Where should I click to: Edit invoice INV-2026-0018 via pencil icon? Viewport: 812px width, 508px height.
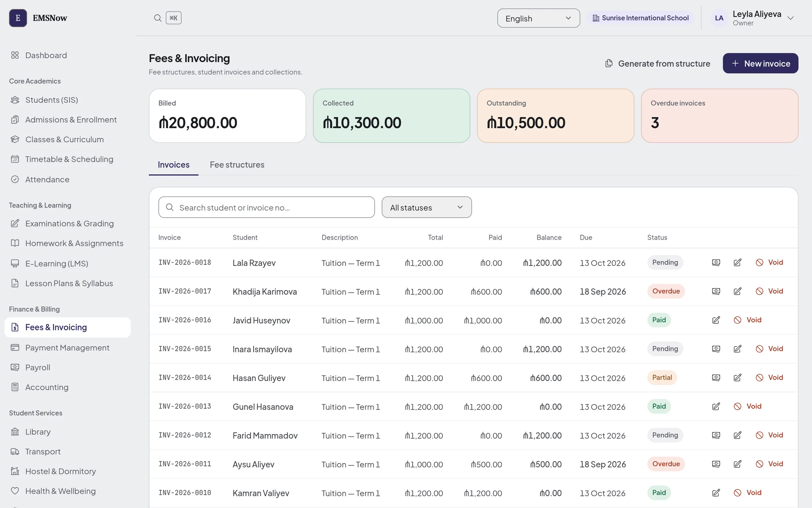pyautogui.click(x=737, y=262)
